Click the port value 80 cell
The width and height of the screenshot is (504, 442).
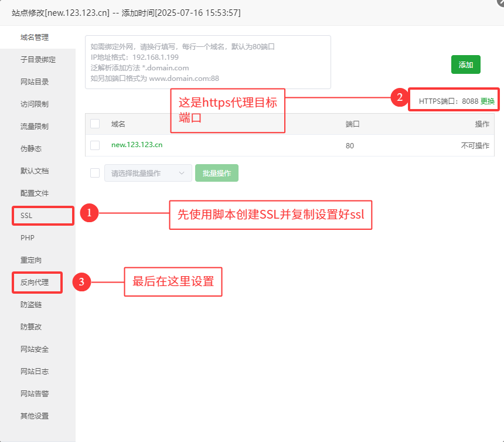click(350, 145)
